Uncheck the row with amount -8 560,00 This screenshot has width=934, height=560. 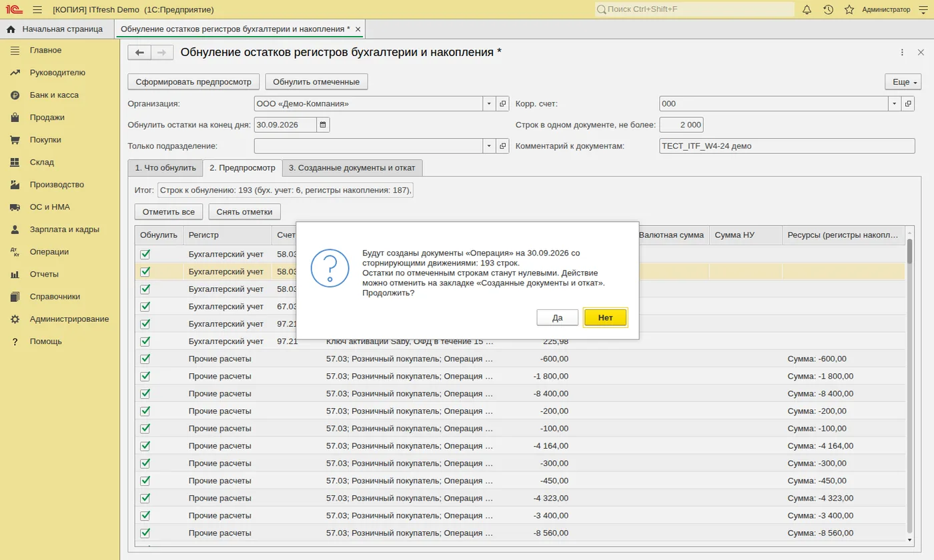point(145,533)
